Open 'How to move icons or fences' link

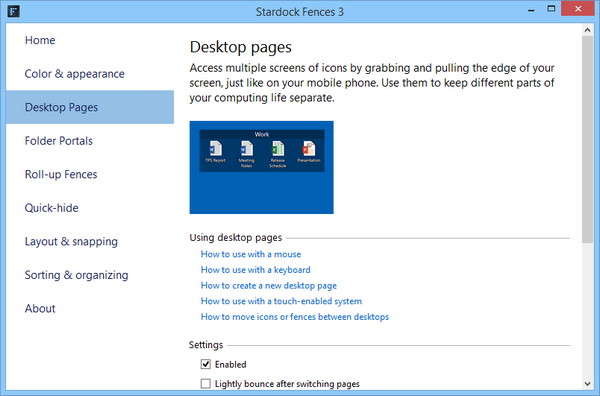point(295,317)
